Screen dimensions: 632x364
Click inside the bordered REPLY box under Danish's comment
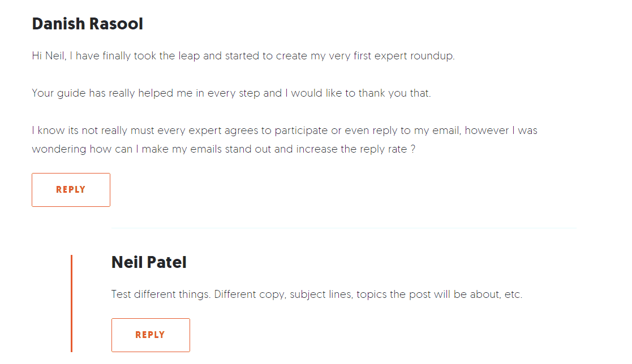(71, 189)
